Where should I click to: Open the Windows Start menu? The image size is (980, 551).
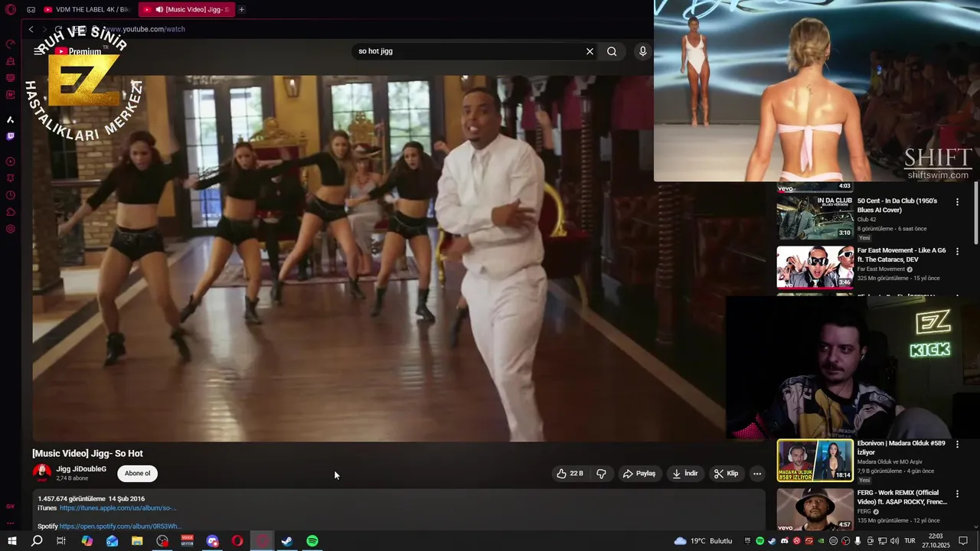tap(11, 541)
